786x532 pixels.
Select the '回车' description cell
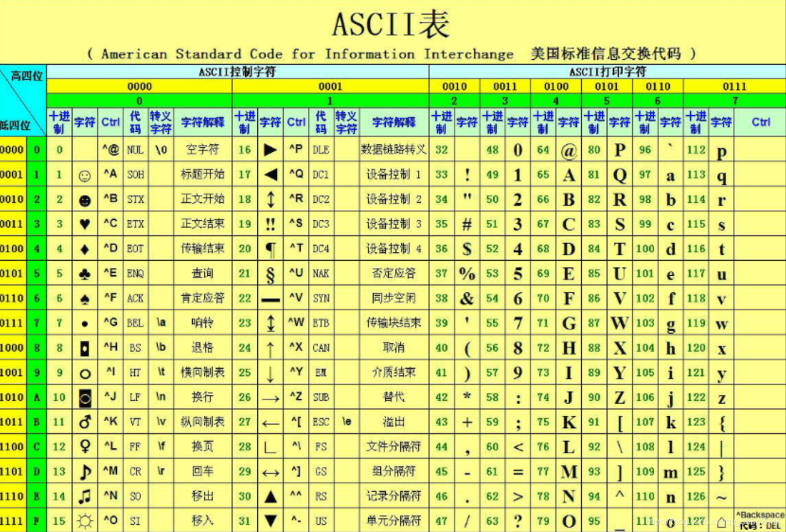pyautogui.click(x=203, y=471)
